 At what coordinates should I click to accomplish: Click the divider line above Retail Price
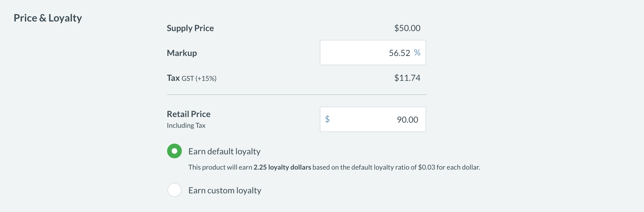pyautogui.click(x=297, y=95)
